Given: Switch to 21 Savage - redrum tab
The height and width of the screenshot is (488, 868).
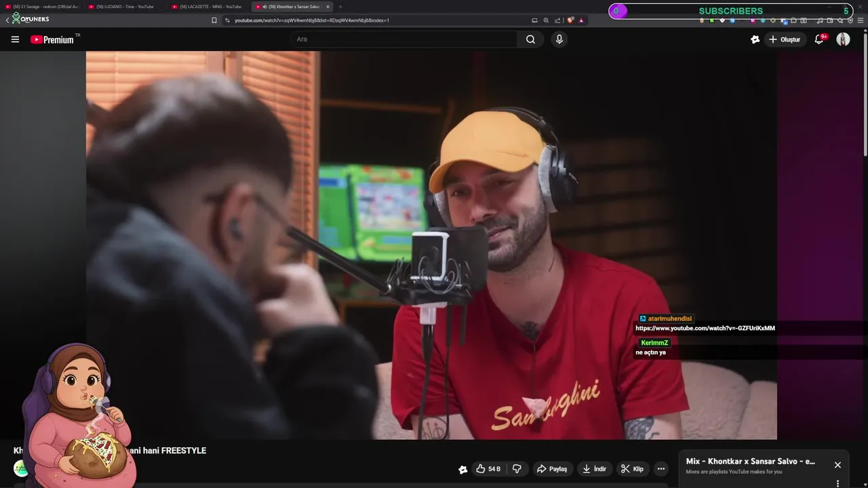Looking at the screenshot, I should pyautogui.click(x=42, y=7).
